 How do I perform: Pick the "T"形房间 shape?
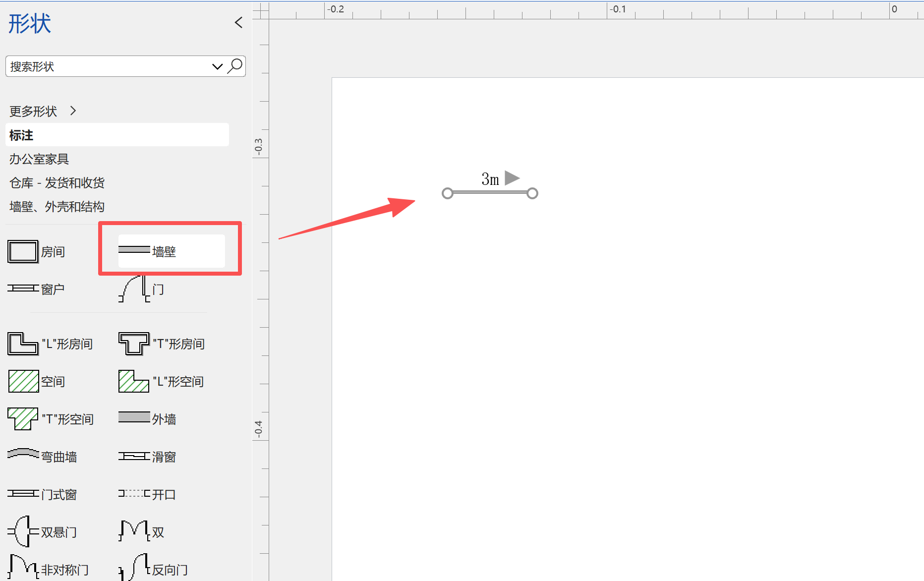click(x=162, y=344)
